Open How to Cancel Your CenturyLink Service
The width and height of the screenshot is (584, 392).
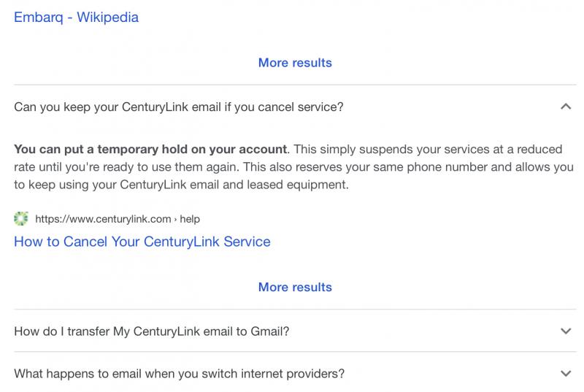(142, 242)
